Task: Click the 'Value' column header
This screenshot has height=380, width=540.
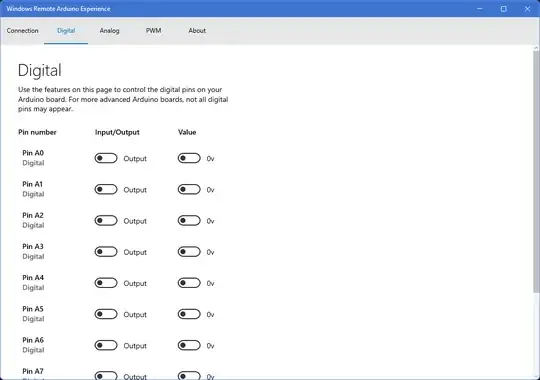Action: click(x=187, y=132)
